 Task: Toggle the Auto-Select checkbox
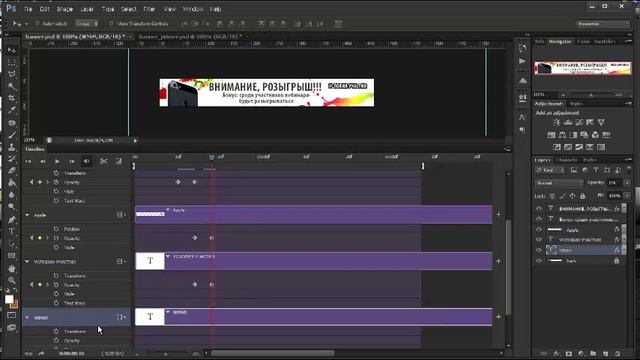click(x=37, y=24)
